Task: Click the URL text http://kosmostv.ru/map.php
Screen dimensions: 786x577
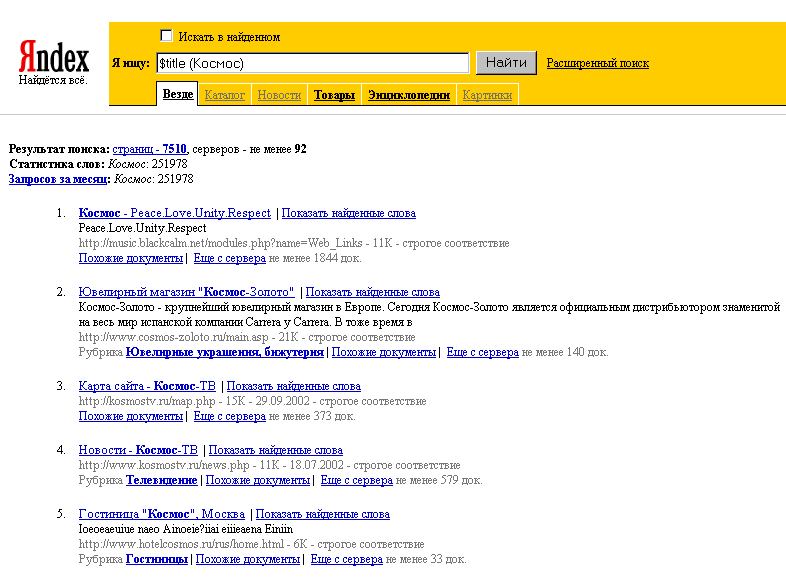Action: click(147, 401)
